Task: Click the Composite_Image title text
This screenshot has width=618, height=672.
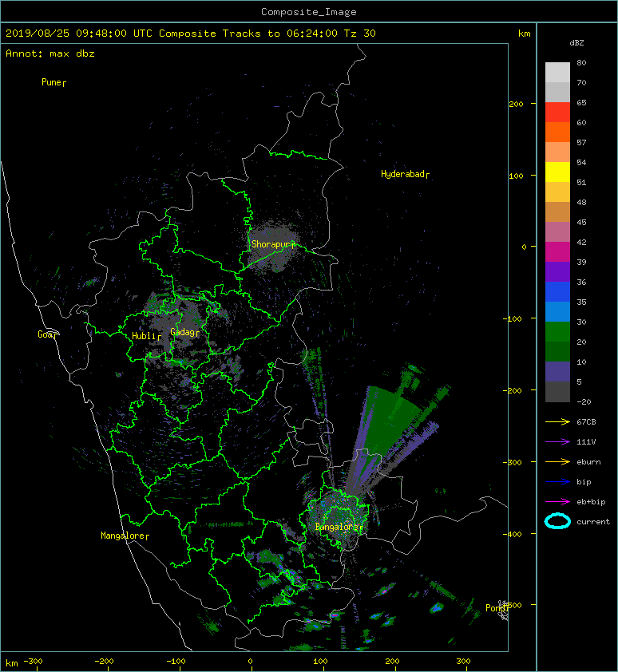Action: 309,12
